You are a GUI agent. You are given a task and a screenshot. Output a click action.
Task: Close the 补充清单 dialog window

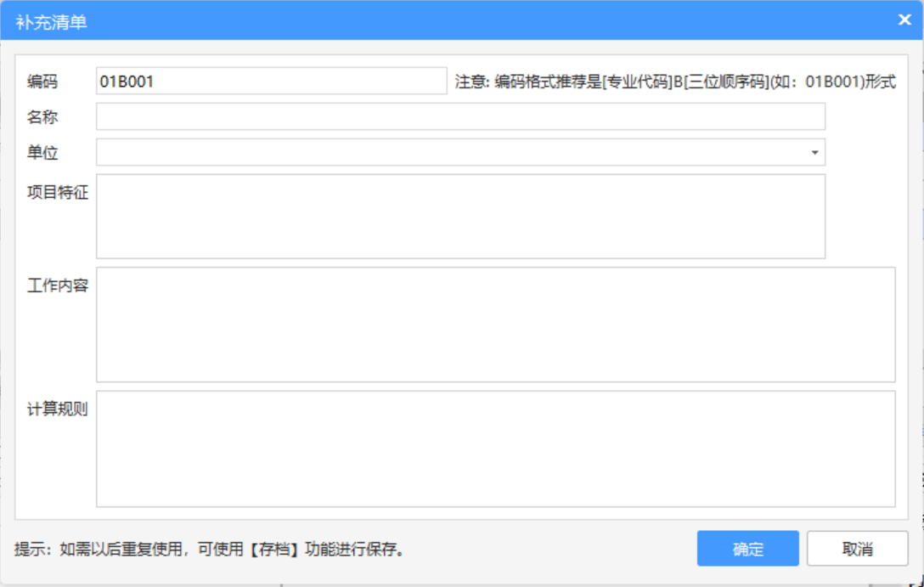[x=904, y=20]
